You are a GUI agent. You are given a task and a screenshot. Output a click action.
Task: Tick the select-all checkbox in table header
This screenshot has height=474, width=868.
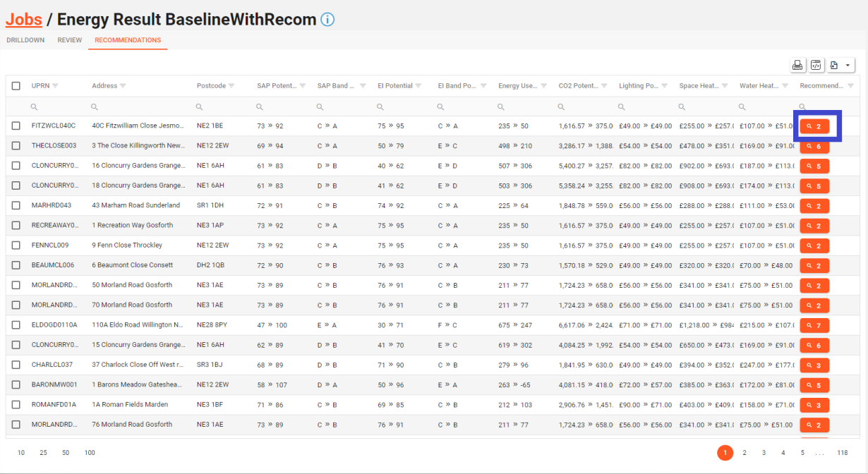pyautogui.click(x=16, y=86)
